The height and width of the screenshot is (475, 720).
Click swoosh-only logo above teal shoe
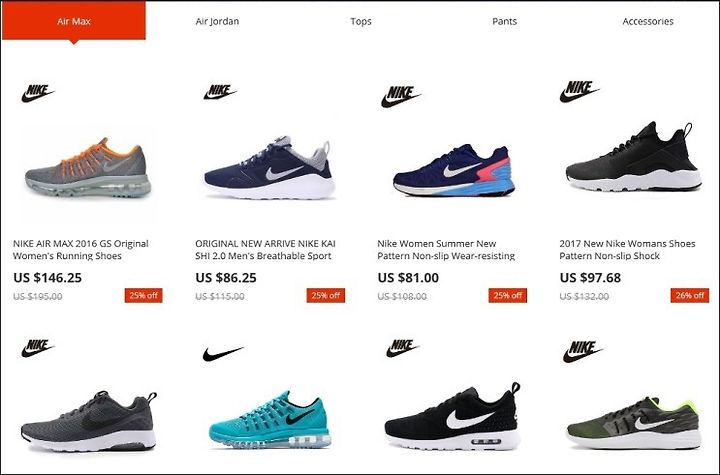click(x=223, y=354)
